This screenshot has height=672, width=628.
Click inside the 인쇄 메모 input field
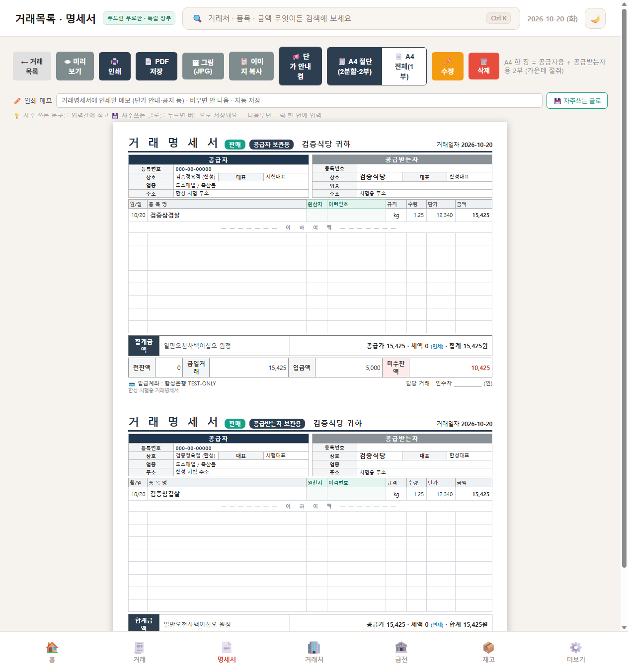299,100
